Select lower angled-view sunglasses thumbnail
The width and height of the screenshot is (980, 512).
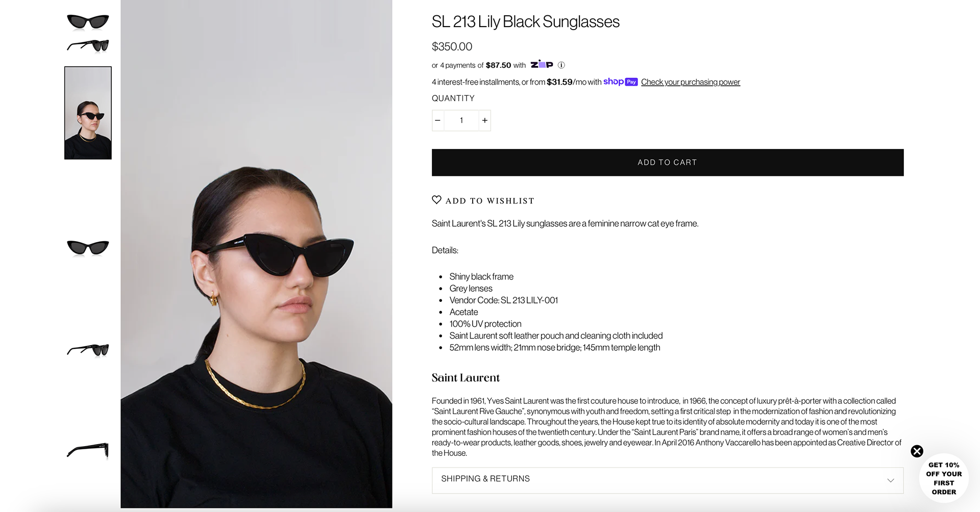point(88,350)
